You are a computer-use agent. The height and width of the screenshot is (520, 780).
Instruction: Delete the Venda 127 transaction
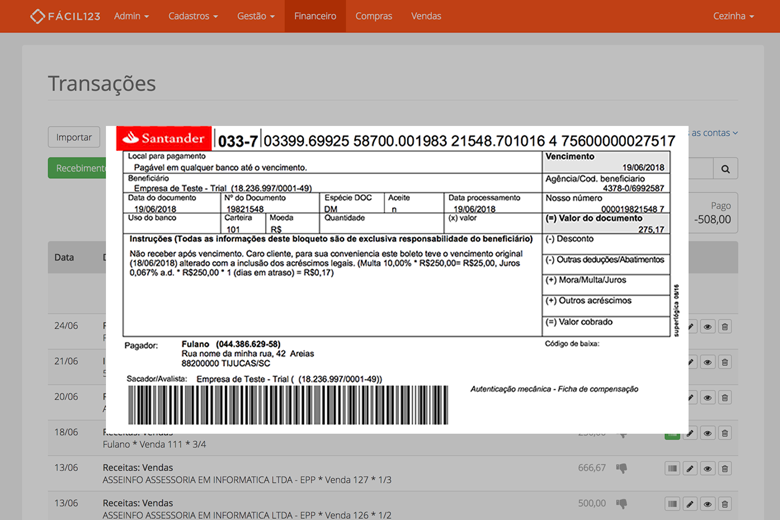[725, 469]
